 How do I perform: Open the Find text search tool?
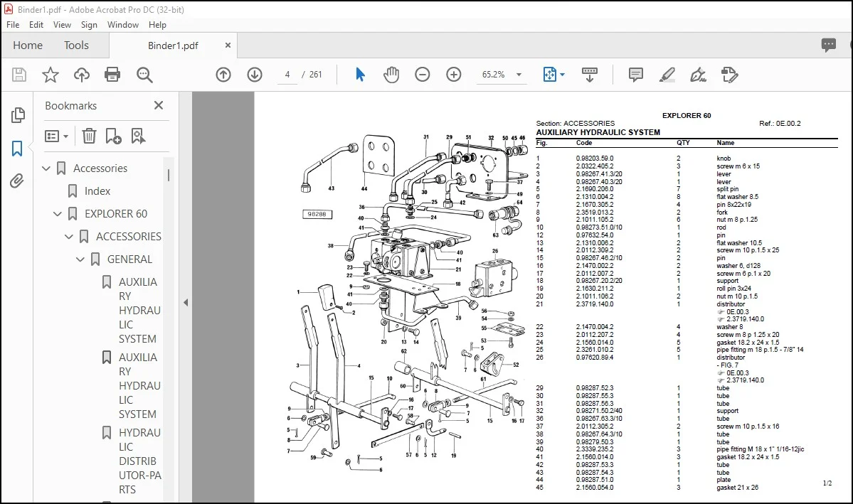(x=144, y=75)
